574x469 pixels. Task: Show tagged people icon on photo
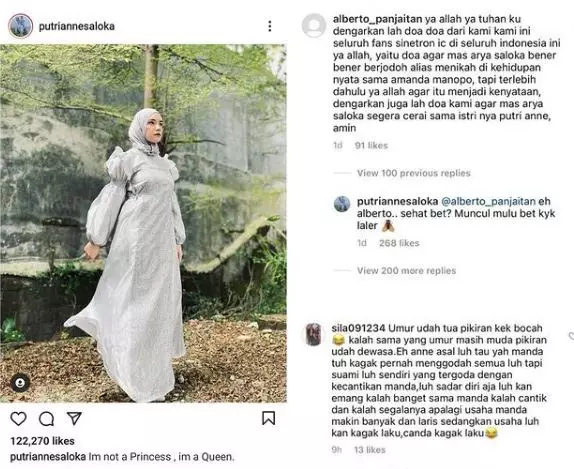(x=20, y=383)
